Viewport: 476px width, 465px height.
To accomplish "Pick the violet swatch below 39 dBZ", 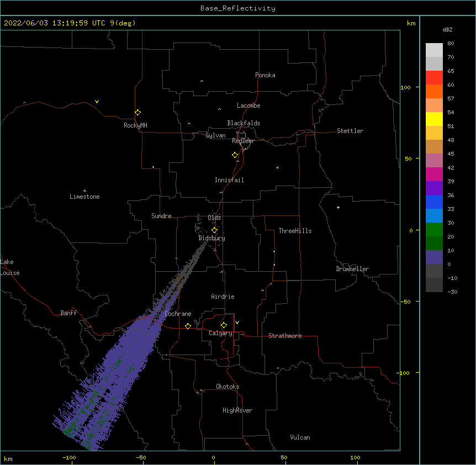I will tap(434, 188).
